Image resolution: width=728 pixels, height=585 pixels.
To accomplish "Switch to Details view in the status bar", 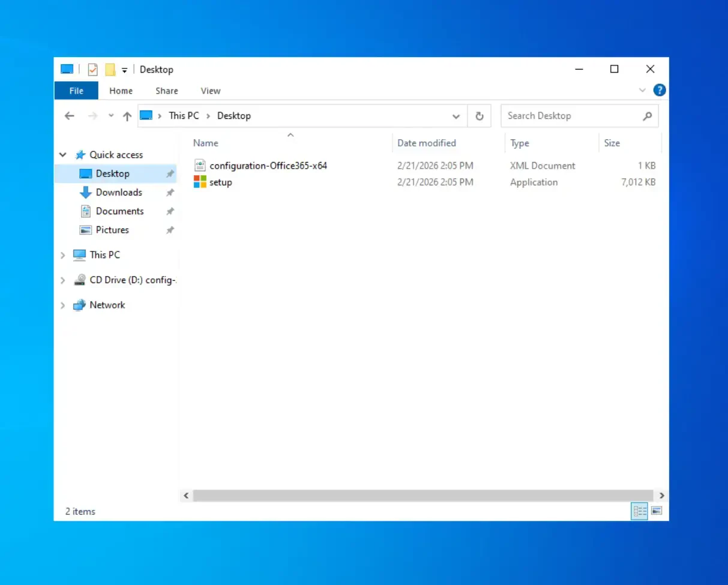I will [x=639, y=511].
